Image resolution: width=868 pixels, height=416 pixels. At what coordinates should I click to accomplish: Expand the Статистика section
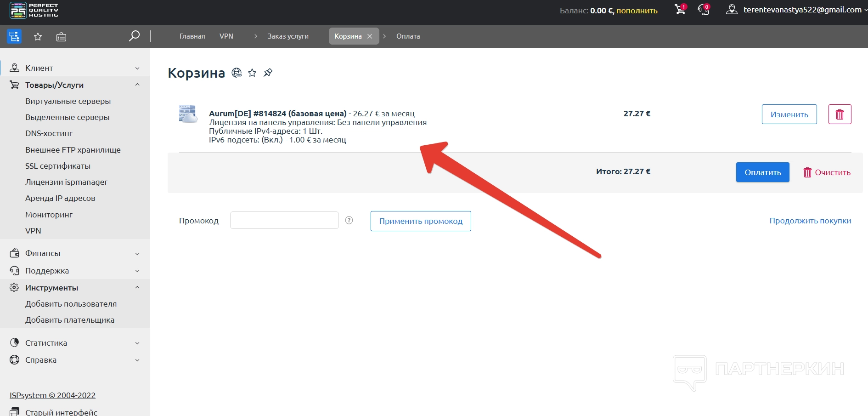[137, 343]
